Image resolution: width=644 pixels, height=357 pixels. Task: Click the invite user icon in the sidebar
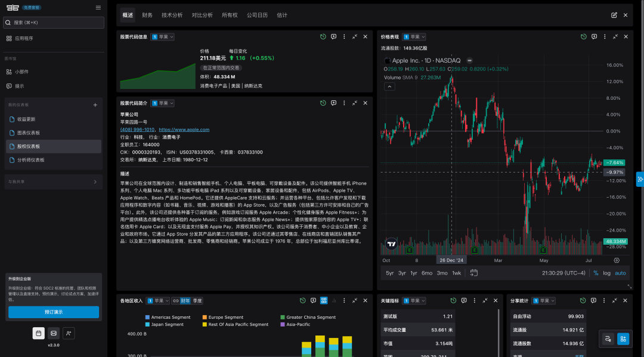[x=69, y=333]
